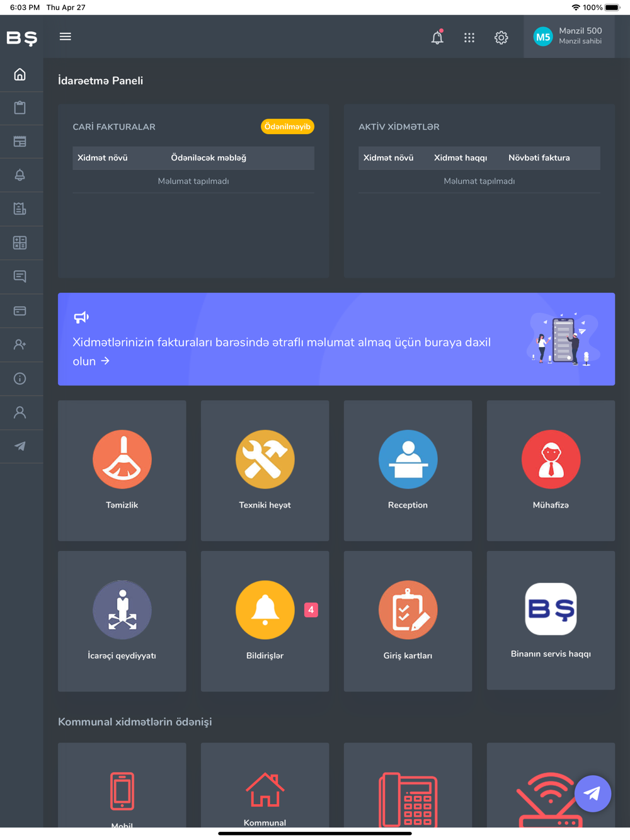This screenshot has height=840, width=630.
Task: Click Kommunal xidmətlərin ödənişi heading
Action: pyautogui.click(x=135, y=722)
